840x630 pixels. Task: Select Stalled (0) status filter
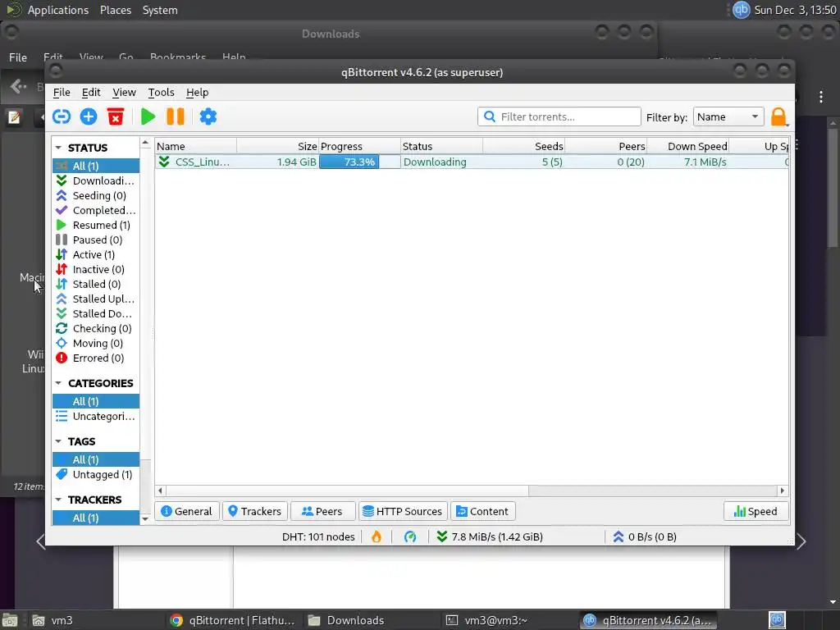click(x=96, y=284)
